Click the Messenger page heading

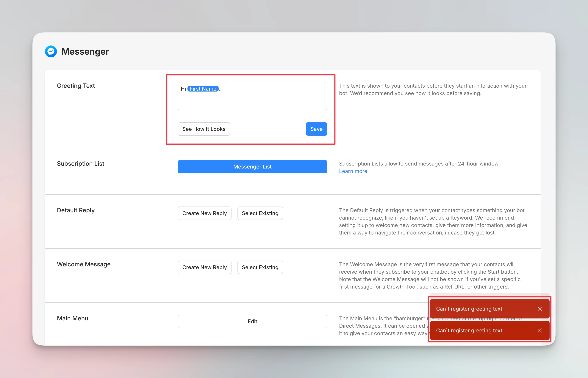click(x=85, y=52)
